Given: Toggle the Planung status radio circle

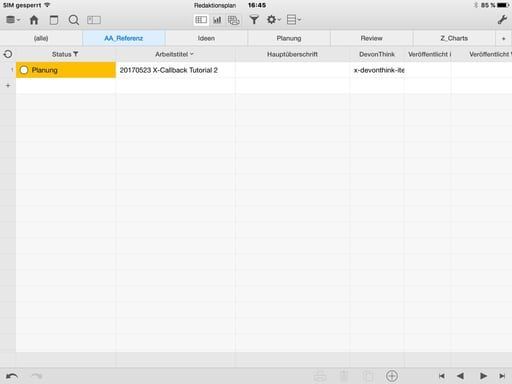Looking at the screenshot, I should 24,70.
